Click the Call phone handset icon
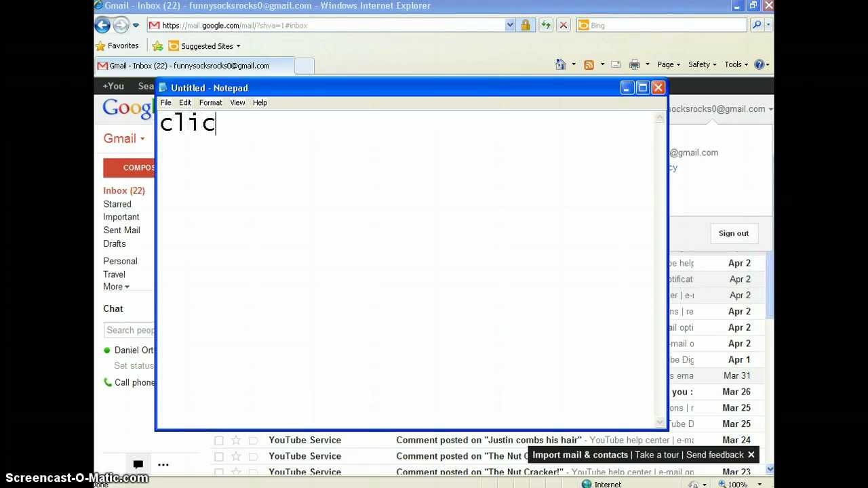This screenshot has height=488, width=868. (108, 382)
